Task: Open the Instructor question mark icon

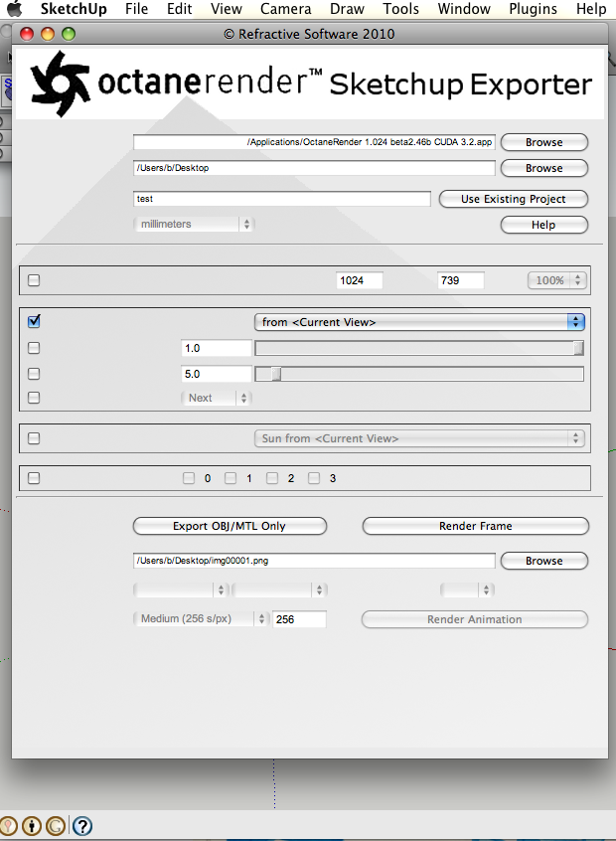Action: click(x=82, y=826)
